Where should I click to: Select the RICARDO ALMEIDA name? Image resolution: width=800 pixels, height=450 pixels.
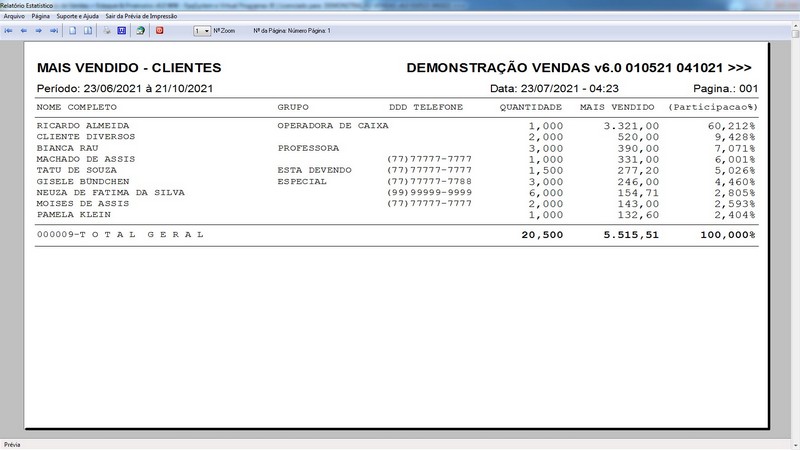(83, 126)
